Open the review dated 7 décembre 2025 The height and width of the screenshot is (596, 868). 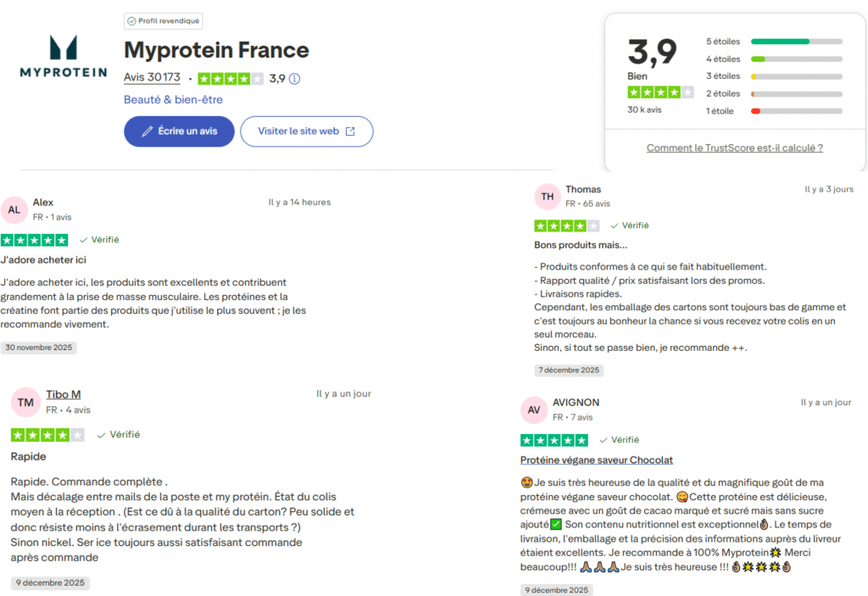(x=569, y=370)
